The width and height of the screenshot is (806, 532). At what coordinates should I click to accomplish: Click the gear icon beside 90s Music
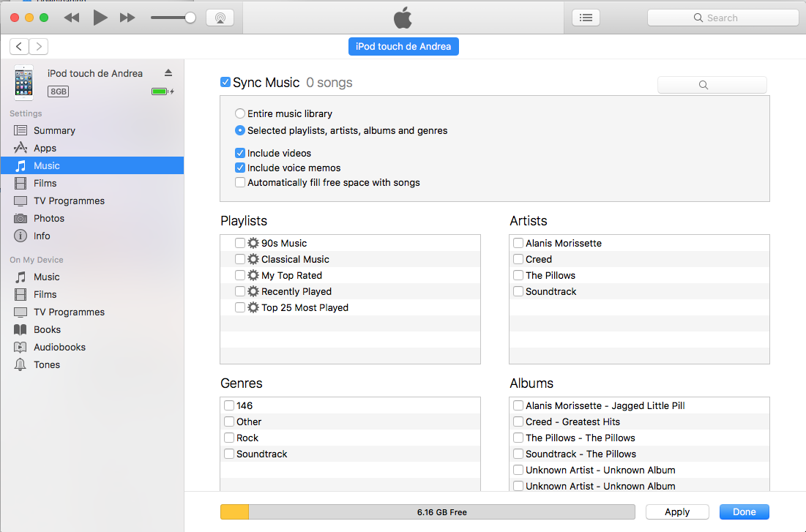253,243
